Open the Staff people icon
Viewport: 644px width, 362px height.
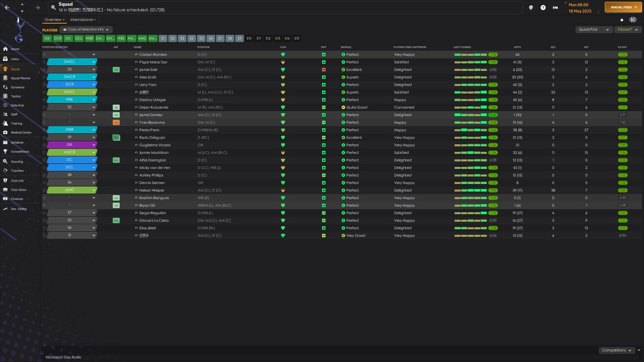[x=6, y=115]
